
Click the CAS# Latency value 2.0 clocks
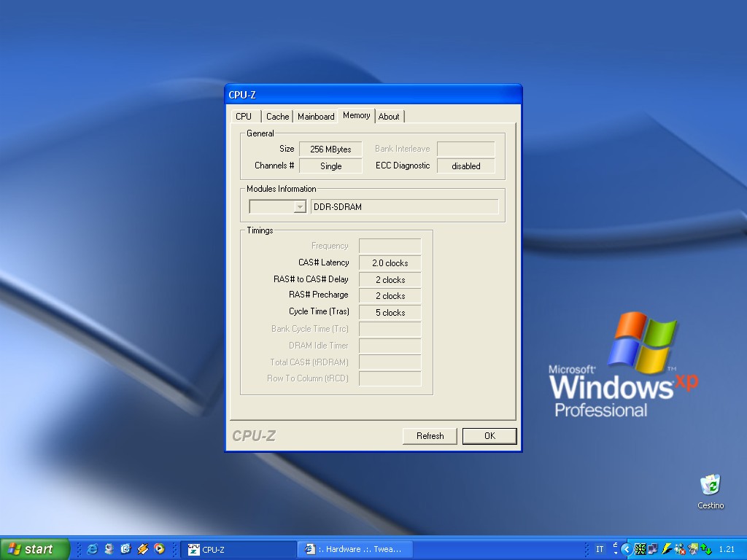point(390,262)
